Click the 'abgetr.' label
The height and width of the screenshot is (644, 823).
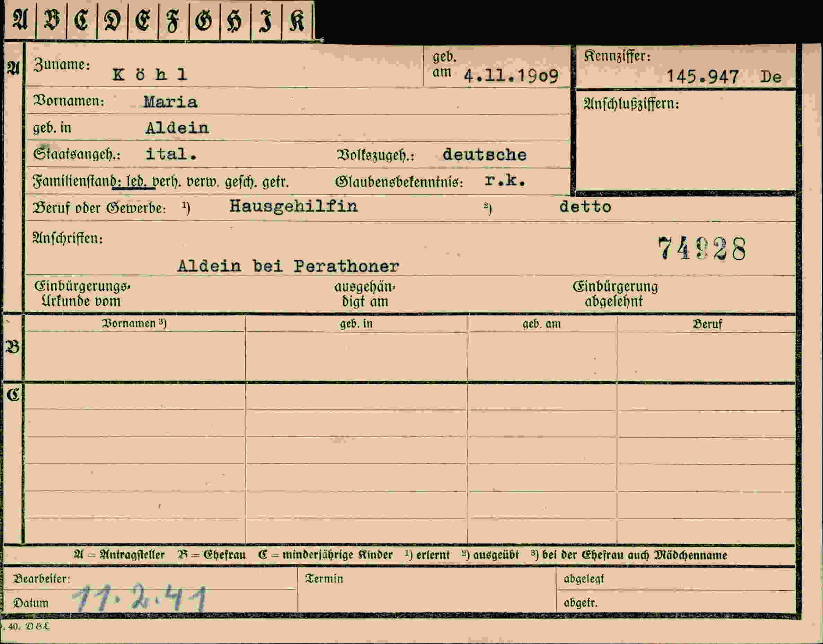(x=581, y=603)
